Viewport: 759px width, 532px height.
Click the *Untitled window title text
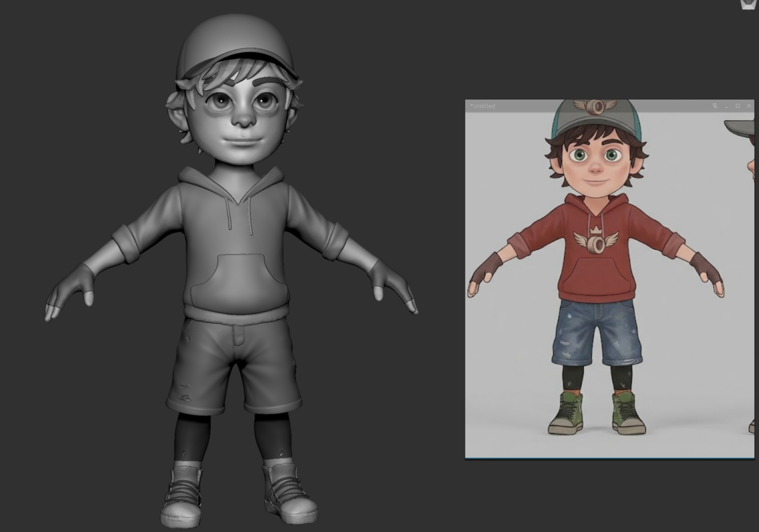(482, 106)
